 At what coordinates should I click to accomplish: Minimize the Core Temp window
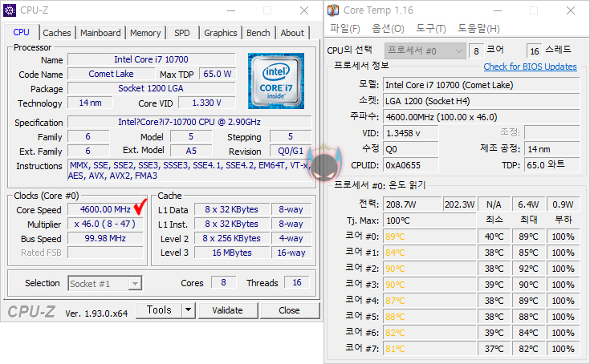[x=498, y=10]
